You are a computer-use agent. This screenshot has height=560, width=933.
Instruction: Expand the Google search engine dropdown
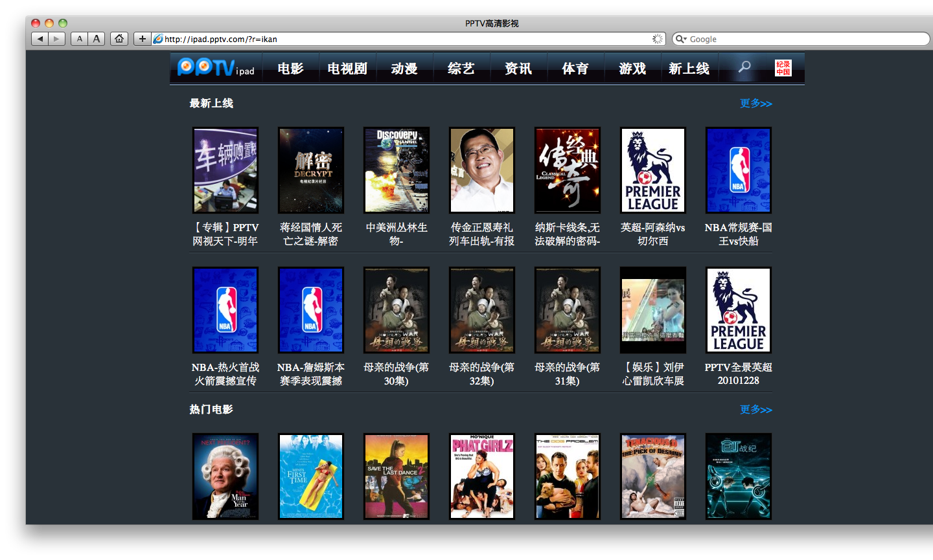[681, 39]
